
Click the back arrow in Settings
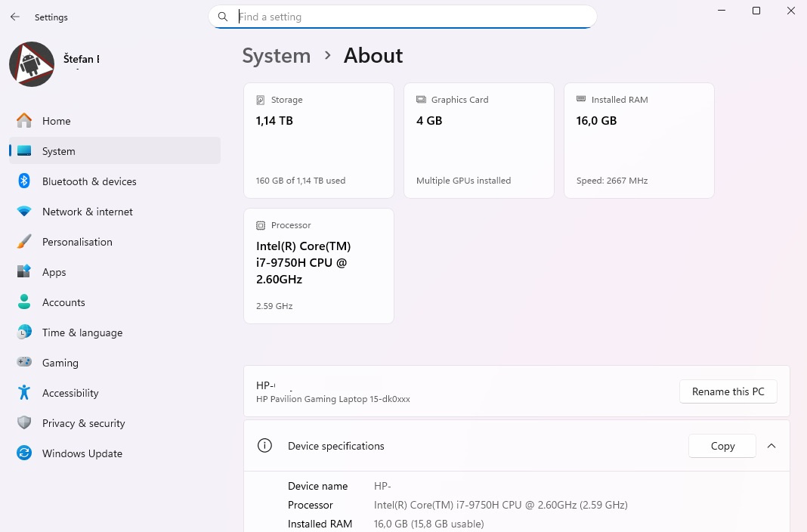(x=15, y=17)
